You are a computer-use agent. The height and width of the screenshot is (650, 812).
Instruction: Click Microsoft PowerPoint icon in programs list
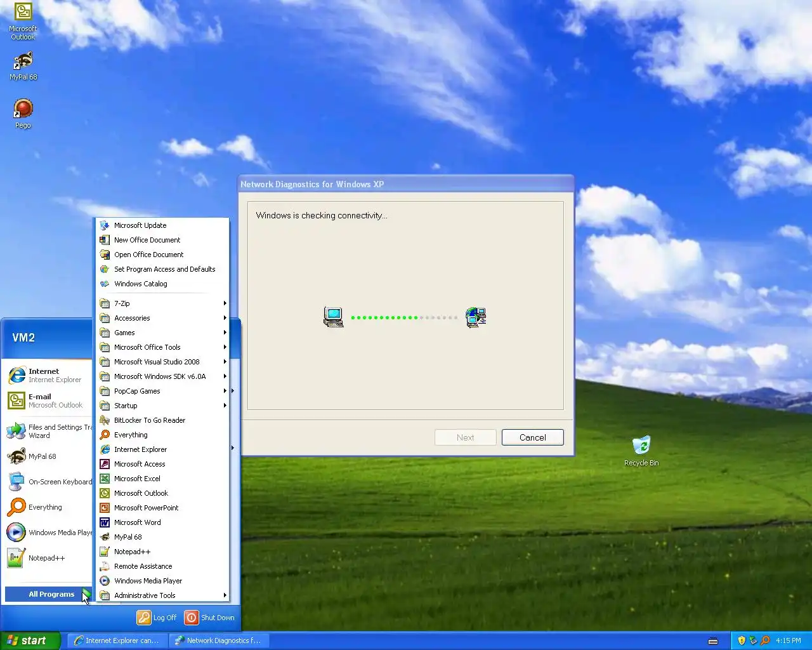[x=105, y=508]
